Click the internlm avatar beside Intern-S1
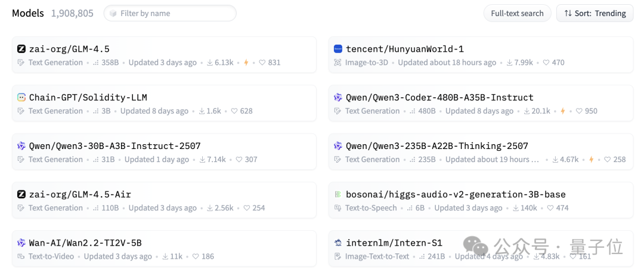Screen dimensions: 644x273 point(338,243)
